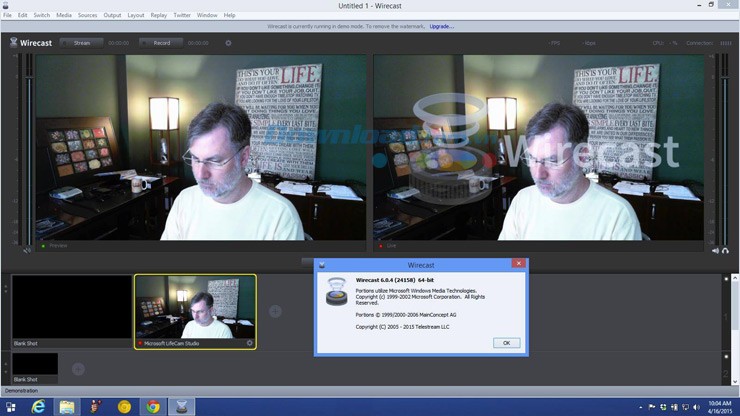
Task: Click the preview video pane
Action: [x=201, y=147]
